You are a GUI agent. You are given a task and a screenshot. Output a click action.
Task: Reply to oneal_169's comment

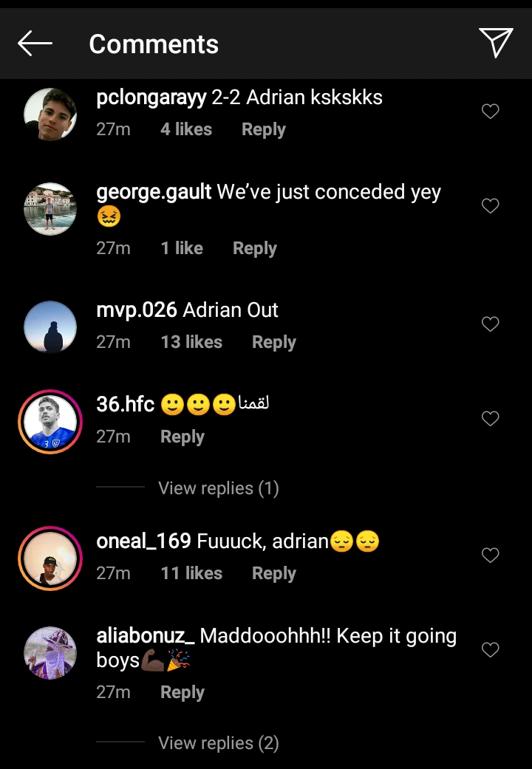(x=273, y=574)
